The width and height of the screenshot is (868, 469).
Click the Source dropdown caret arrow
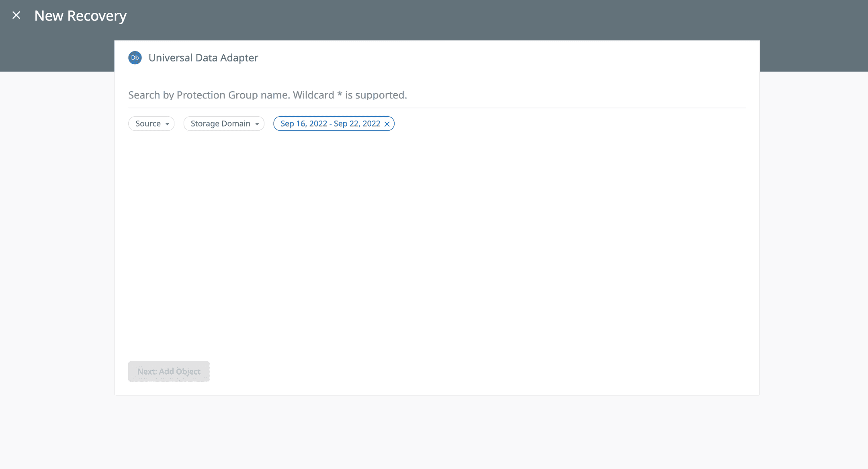(168, 124)
